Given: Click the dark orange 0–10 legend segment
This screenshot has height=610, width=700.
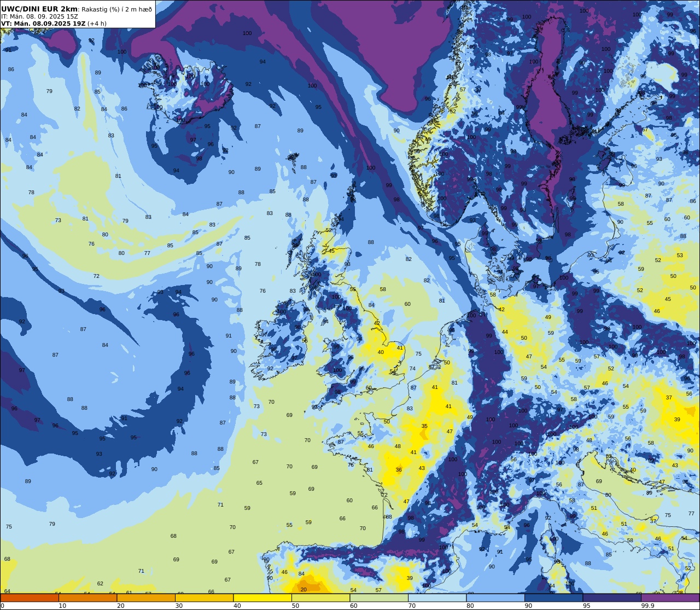Looking at the screenshot, I should (30, 597).
